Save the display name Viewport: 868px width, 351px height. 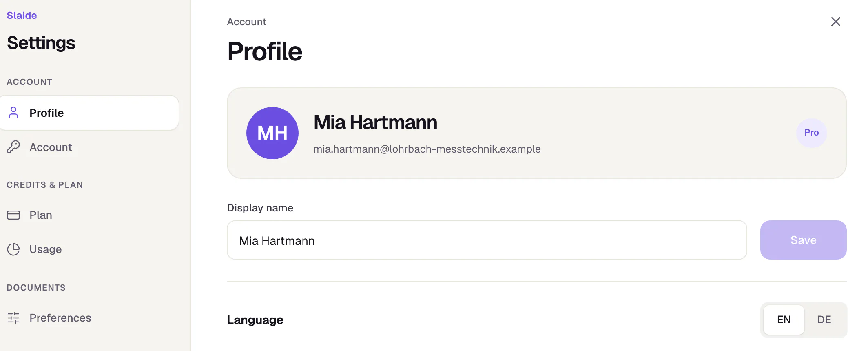(x=803, y=240)
